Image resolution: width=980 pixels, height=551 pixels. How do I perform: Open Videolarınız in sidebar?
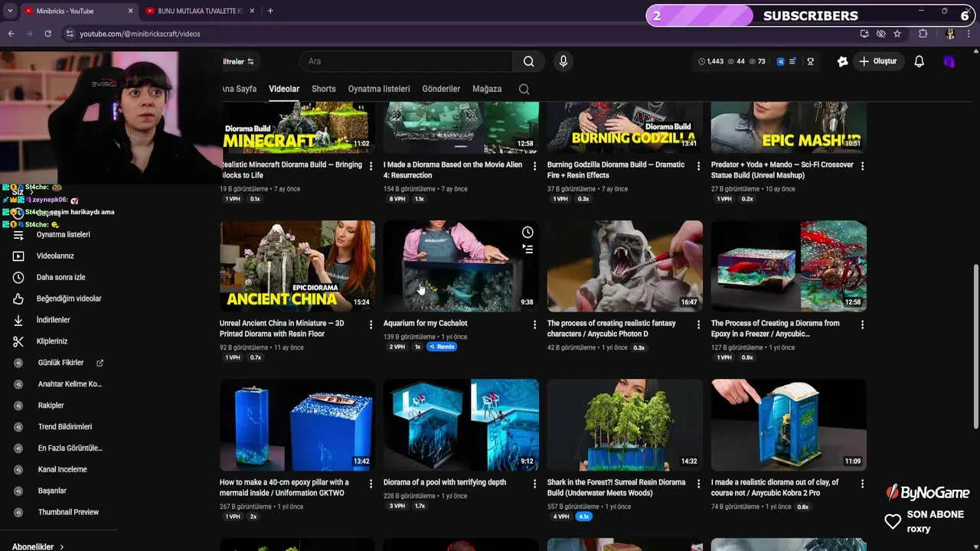tap(55, 256)
